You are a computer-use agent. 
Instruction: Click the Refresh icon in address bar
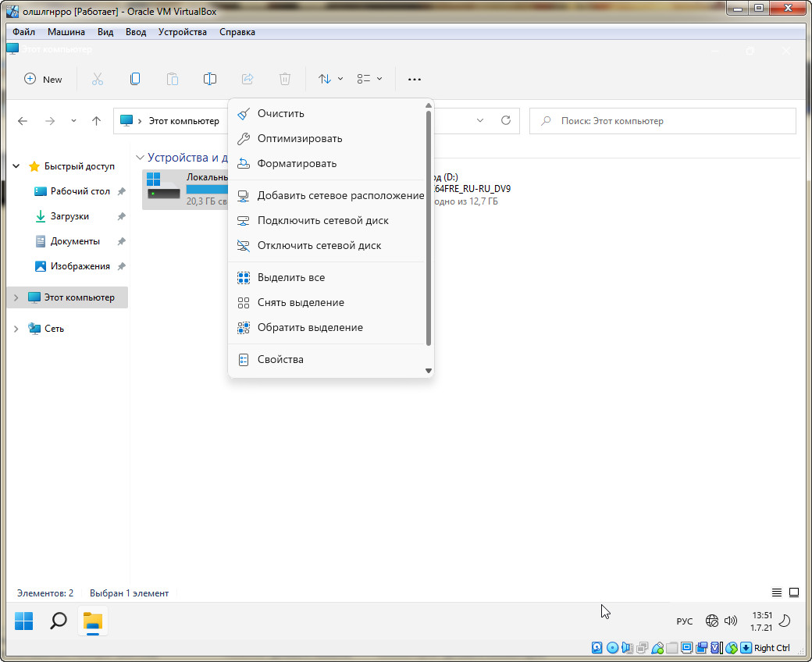coord(506,121)
